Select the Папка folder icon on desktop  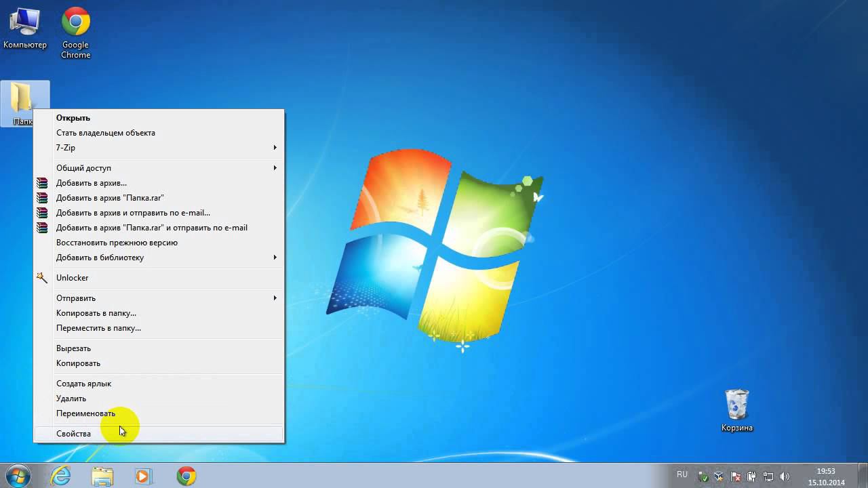[24, 103]
